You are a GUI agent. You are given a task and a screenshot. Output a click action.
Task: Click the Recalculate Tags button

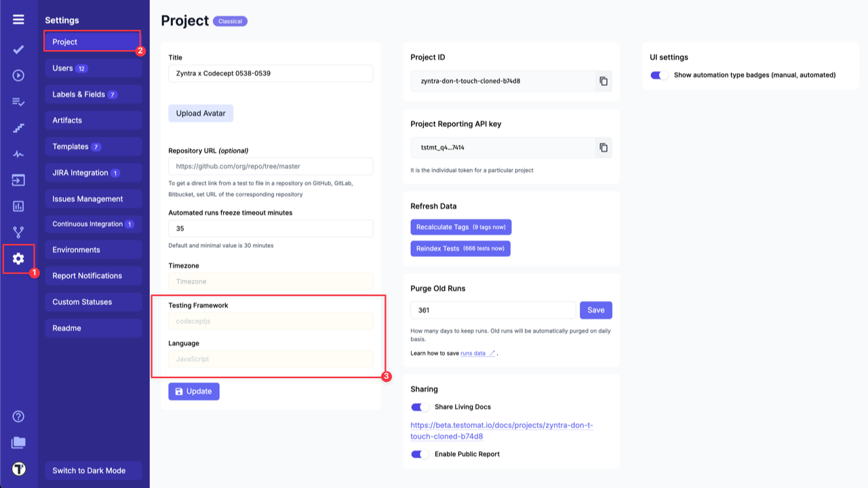(460, 226)
